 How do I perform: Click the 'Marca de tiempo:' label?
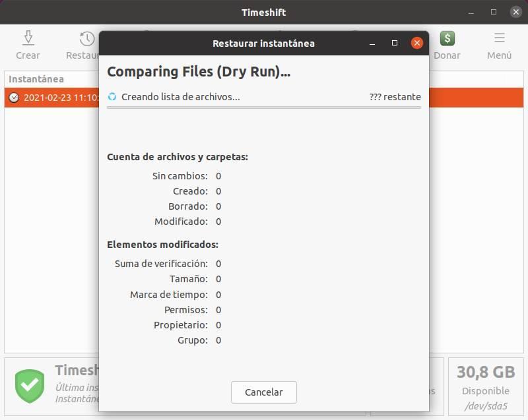(169, 295)
